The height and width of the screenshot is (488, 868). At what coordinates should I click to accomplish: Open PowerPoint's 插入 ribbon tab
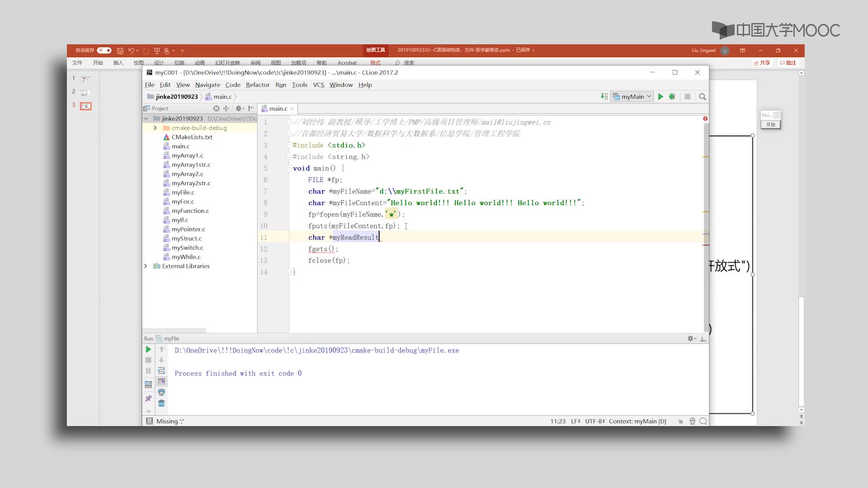118,63
